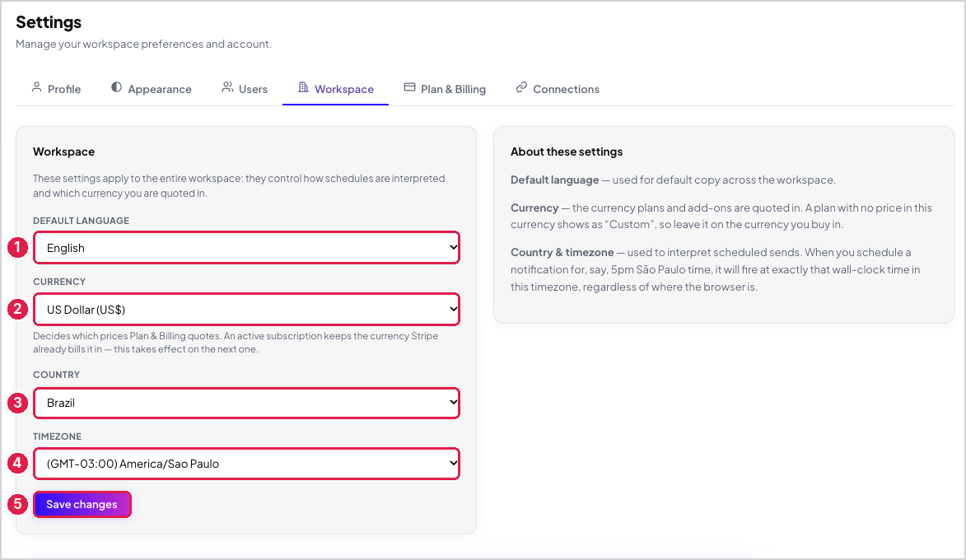Image resolution: width=966 pixels, height=560 pixels.
Task: Click the "DEFAULT LANGUAGE" field label
Action: tap(82, 221)
